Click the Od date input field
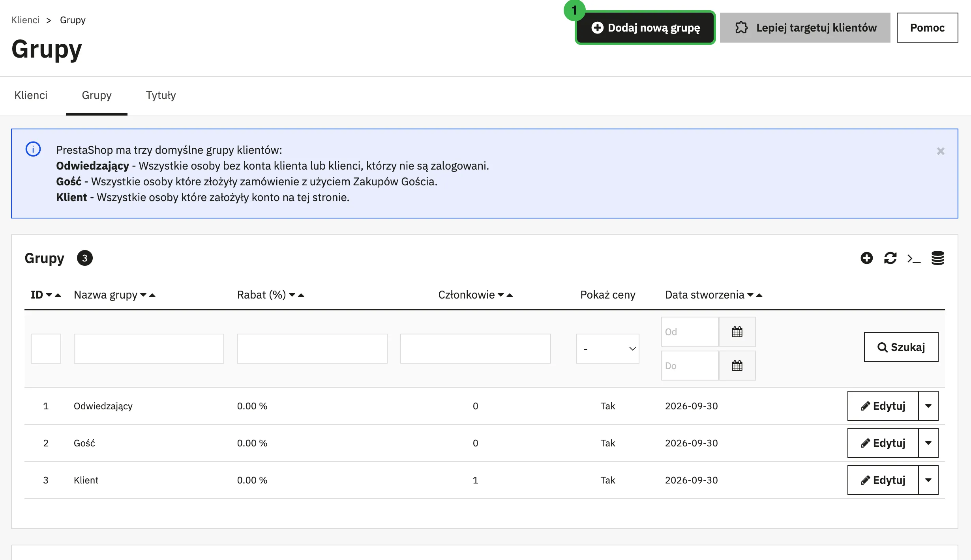Viewport: 971px width, 560px height. pyautogui.click(x=690, y=332)
